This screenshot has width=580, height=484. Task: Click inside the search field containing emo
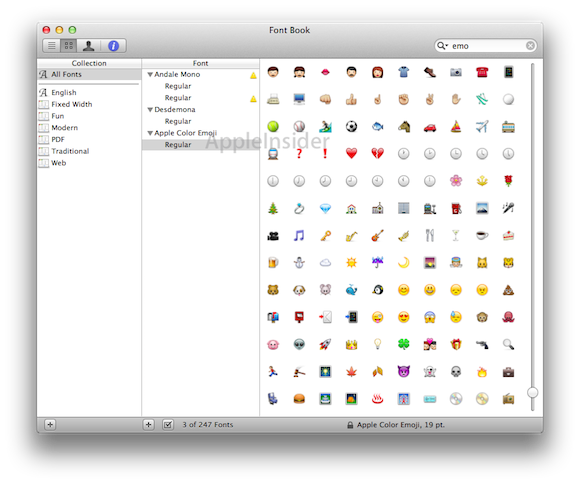point(485,46)
